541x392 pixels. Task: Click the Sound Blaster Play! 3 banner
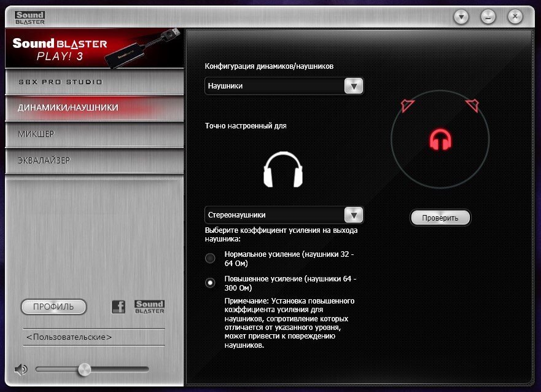coord(94,49)
